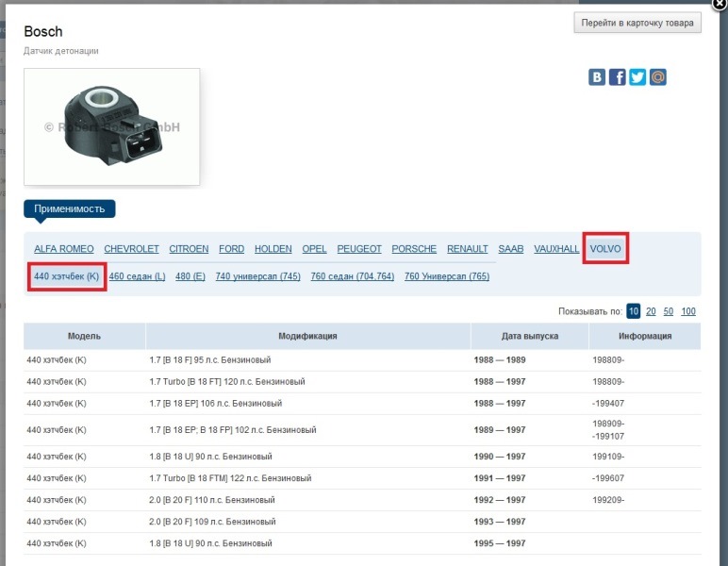Show 50 rows per page
The height and width of the screenshot is (566, 728).
(x=668, y=311)
